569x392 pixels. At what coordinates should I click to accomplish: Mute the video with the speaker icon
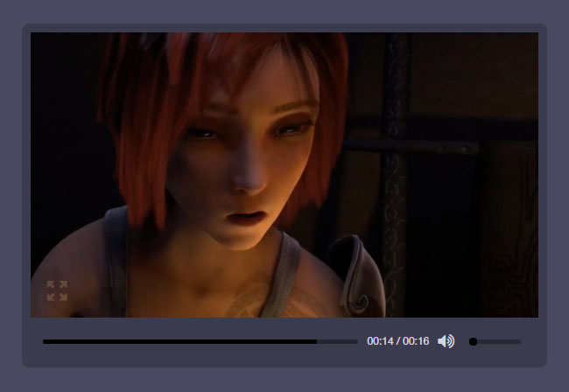[446, 341]
